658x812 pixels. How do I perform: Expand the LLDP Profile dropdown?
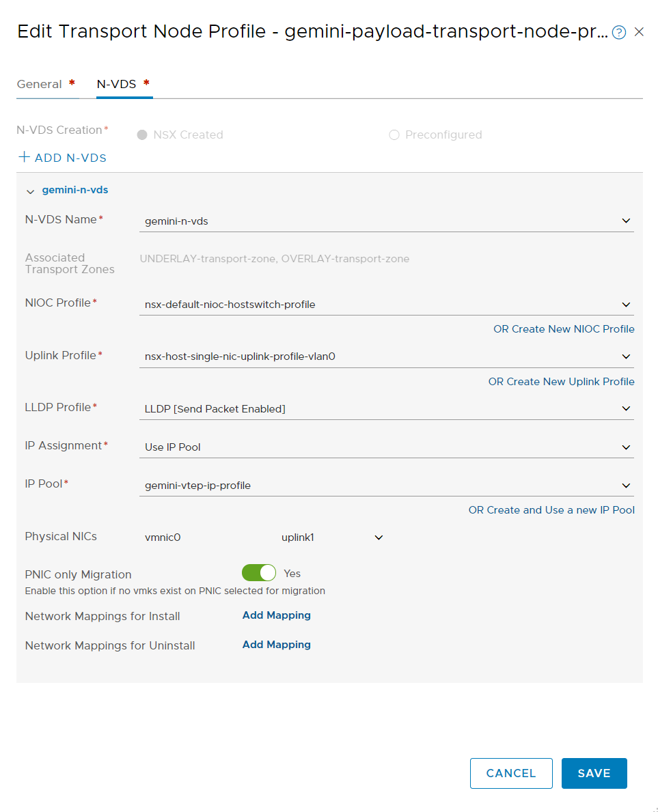626,408
